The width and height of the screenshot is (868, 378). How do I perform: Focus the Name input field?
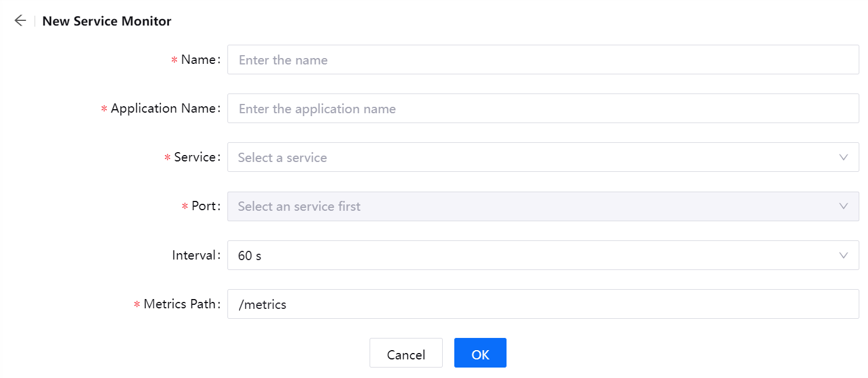click(522, 59)
